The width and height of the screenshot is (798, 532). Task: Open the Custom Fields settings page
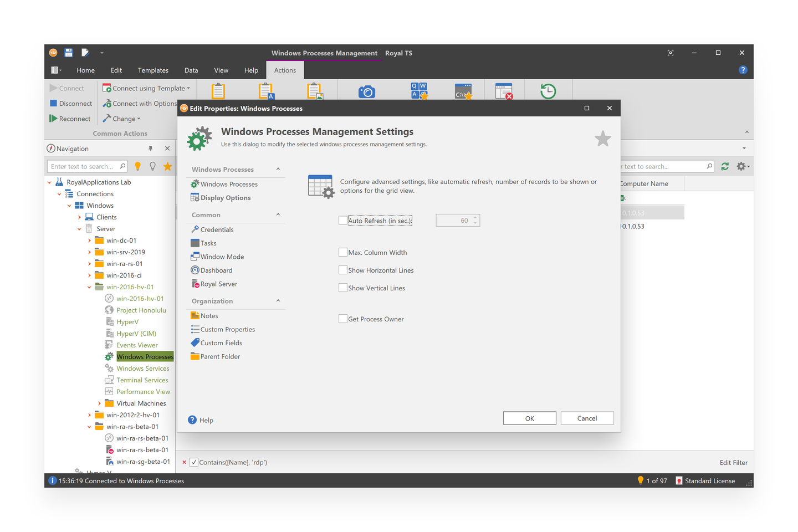coord(221,342)
